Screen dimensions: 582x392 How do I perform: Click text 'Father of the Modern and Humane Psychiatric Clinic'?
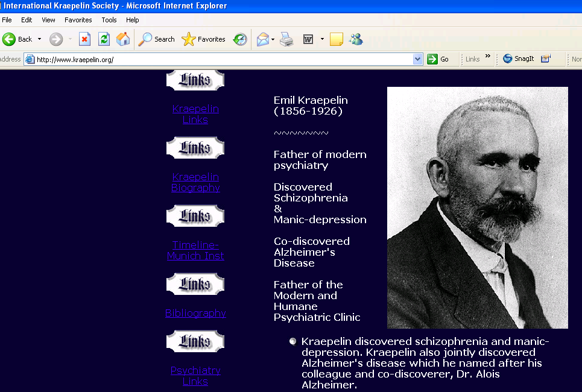coord(317,301)
